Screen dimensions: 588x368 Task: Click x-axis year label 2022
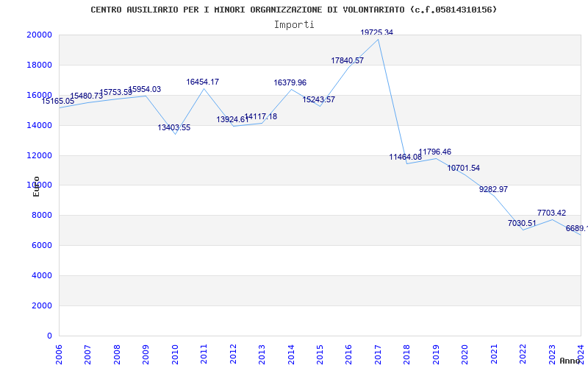(523, 354)
